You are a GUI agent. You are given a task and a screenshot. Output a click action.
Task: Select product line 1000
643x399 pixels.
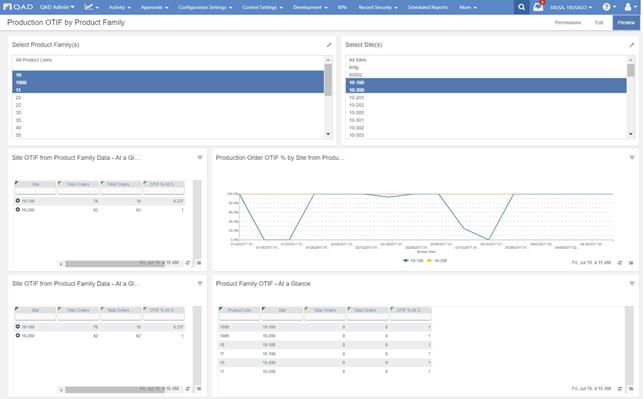[x=168, y=82]
